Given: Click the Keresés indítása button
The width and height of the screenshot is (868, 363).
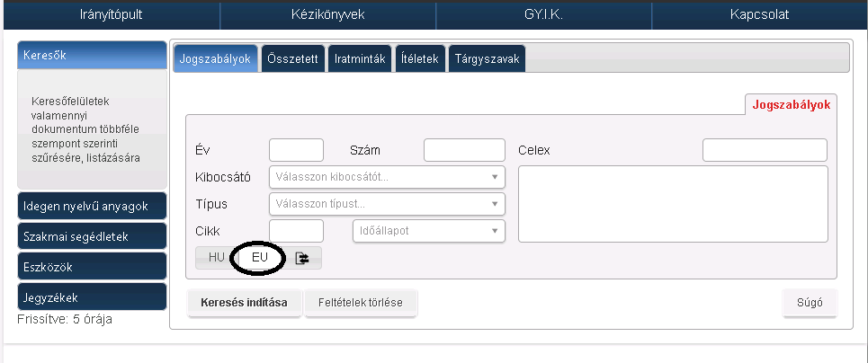Looking at the screenshot, I should click(x=245, y=303).
